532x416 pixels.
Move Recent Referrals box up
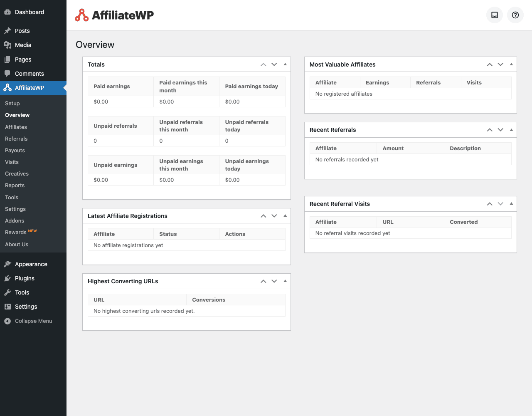[490, 130]
